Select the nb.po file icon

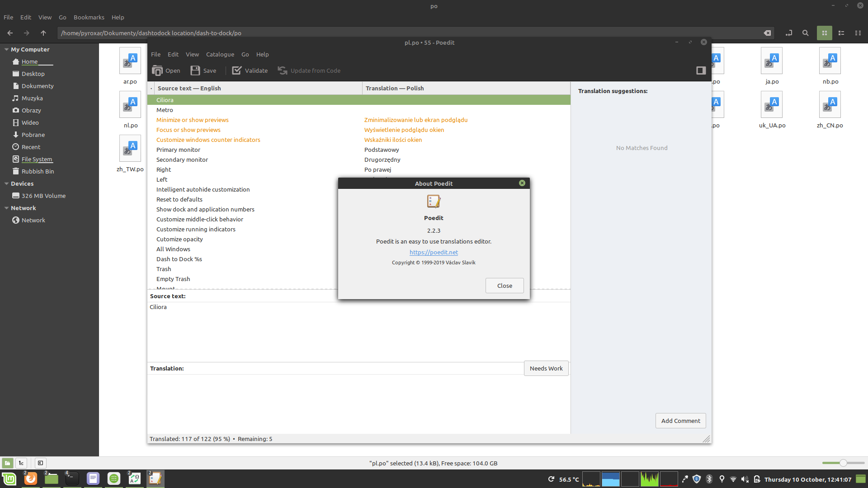point(830,61)
